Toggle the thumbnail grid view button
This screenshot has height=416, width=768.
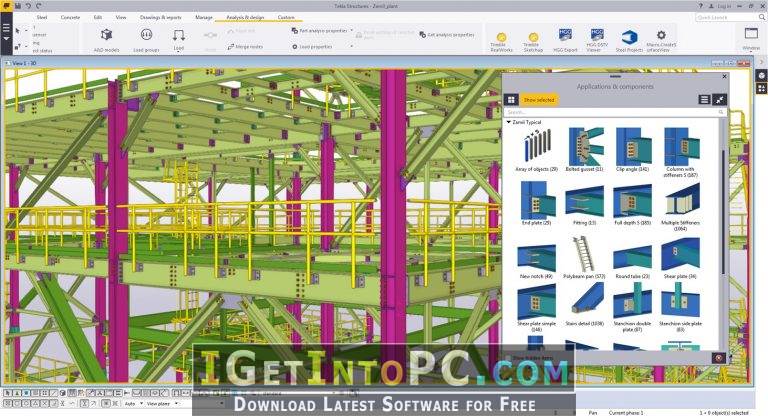(512, 100)
